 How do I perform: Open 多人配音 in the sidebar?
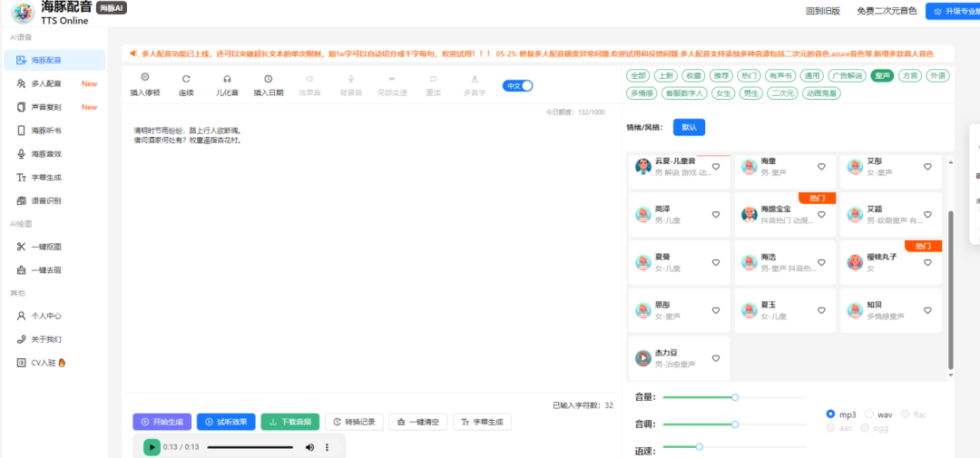54,83
